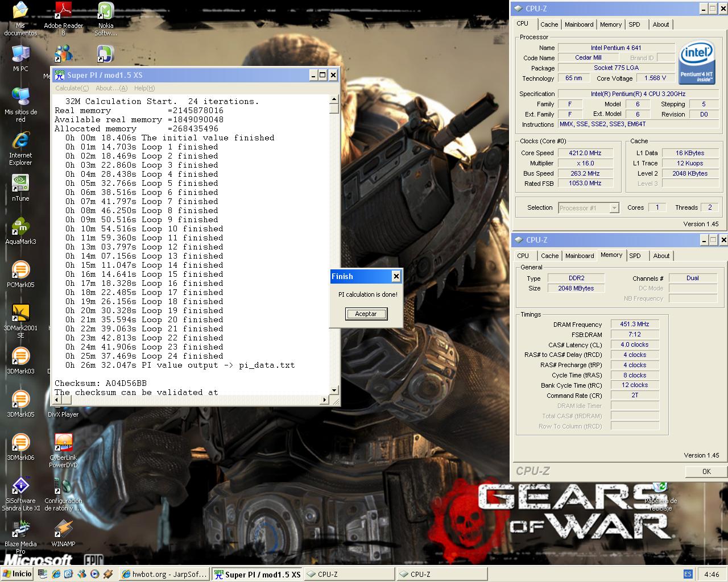Viewport: 728px width, 582px height.
Task: Switch to SPD tab in bottom CPU-Z
Action: 635,256
